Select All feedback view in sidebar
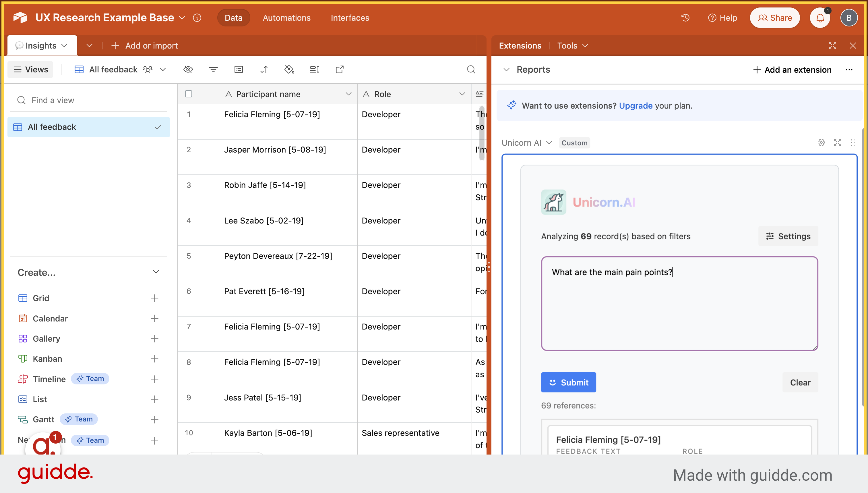868x493 pixels. [88, 127]
